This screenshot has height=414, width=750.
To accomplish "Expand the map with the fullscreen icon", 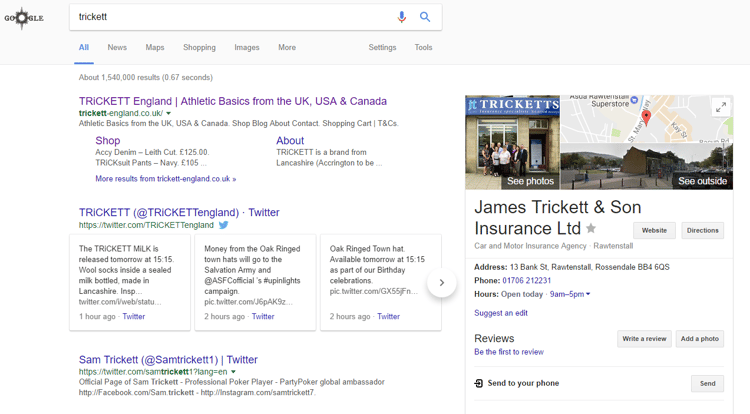I will click(720, 107).
